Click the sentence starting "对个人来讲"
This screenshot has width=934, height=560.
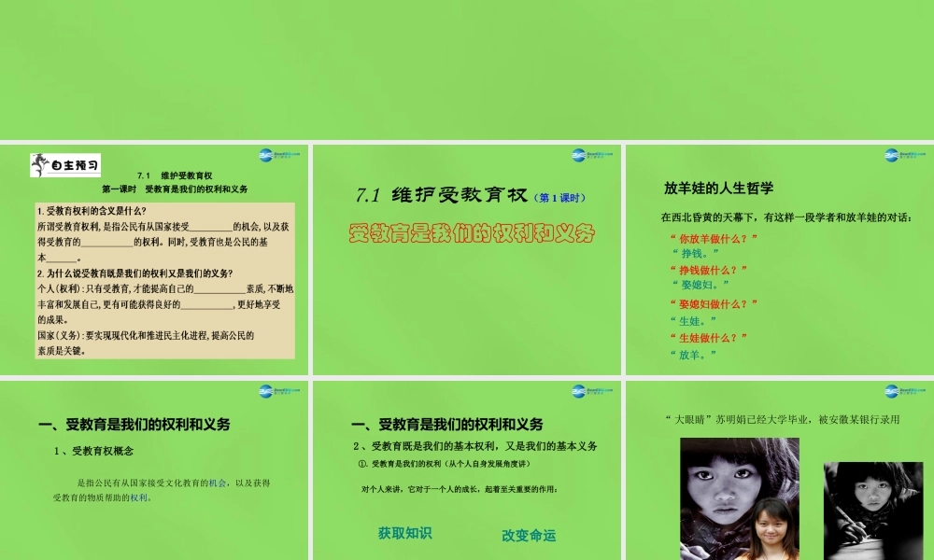[460, 489]
